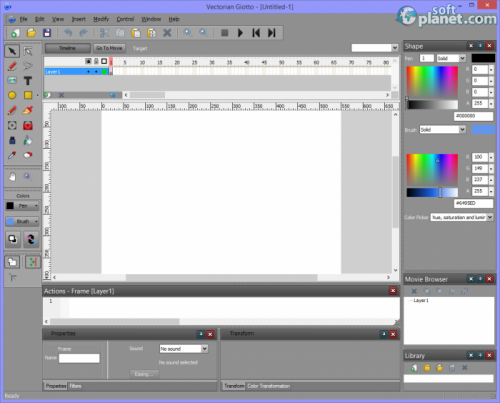Expand the rectangle tool options arrow
500x403 pixels.
(x=37, y=96)
